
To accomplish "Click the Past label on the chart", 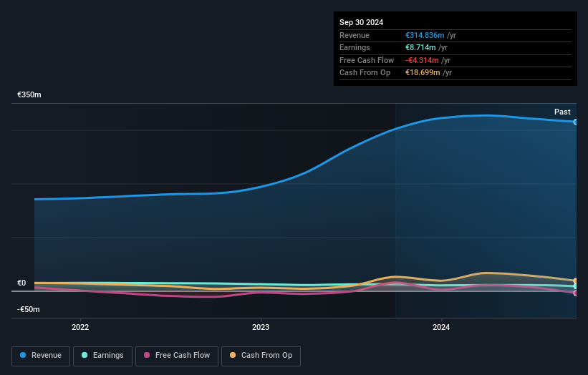I will click(562, 112).
